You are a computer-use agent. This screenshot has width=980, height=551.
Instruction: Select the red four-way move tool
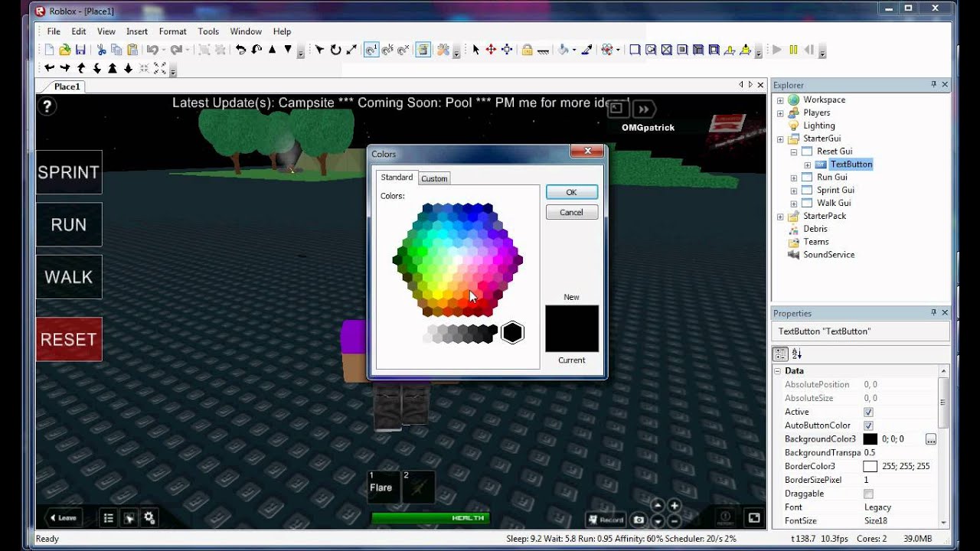(x=491, y=50)
